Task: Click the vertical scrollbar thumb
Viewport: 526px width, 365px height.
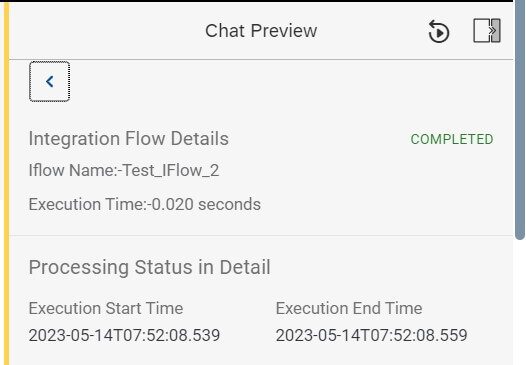Action: pos(520,121)
